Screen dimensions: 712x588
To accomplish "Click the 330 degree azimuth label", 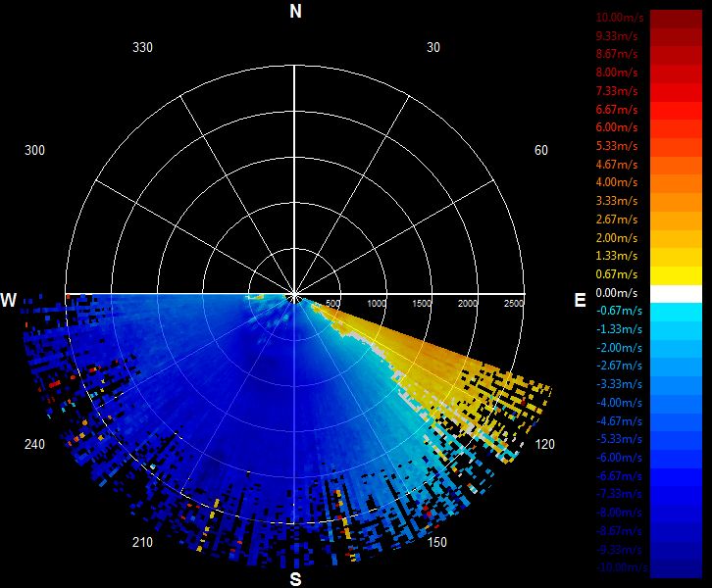I will click(142, 47).
